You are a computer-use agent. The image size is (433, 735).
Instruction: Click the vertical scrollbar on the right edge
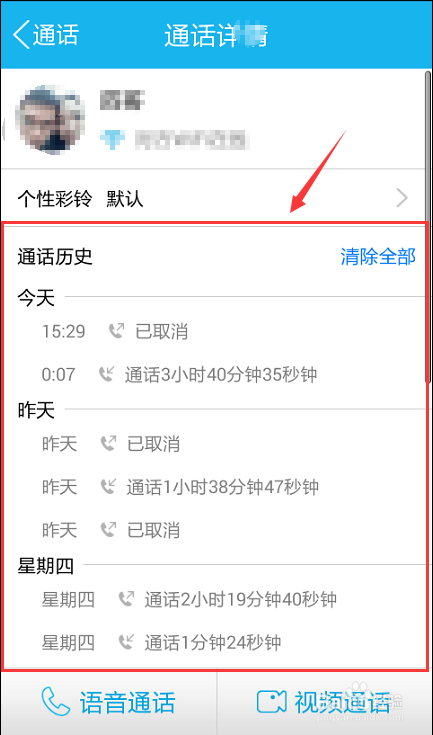click(x=427, y=227)
